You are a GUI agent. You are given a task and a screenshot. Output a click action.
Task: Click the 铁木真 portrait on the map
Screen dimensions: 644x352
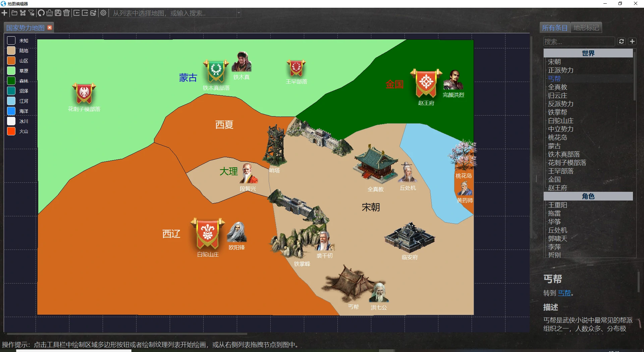click(241, 62)
